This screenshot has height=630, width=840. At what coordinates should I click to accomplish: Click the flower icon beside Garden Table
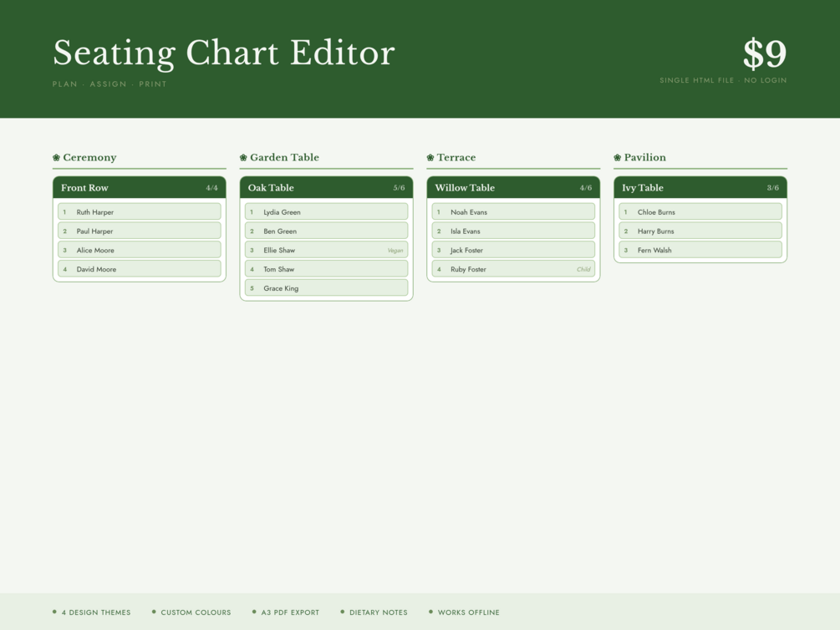pyautogui.click(x=243, y=157)
